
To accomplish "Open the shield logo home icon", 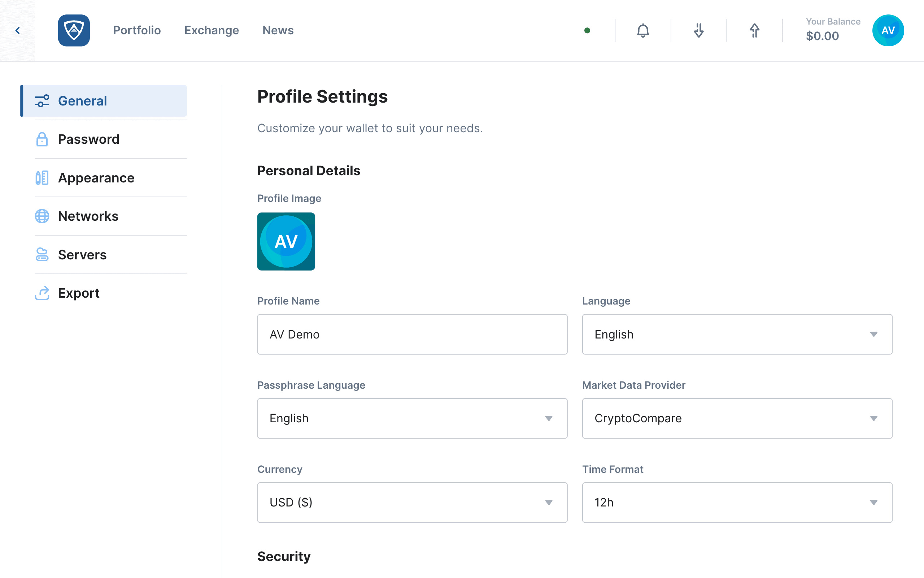I will click(x=74, y=31).
